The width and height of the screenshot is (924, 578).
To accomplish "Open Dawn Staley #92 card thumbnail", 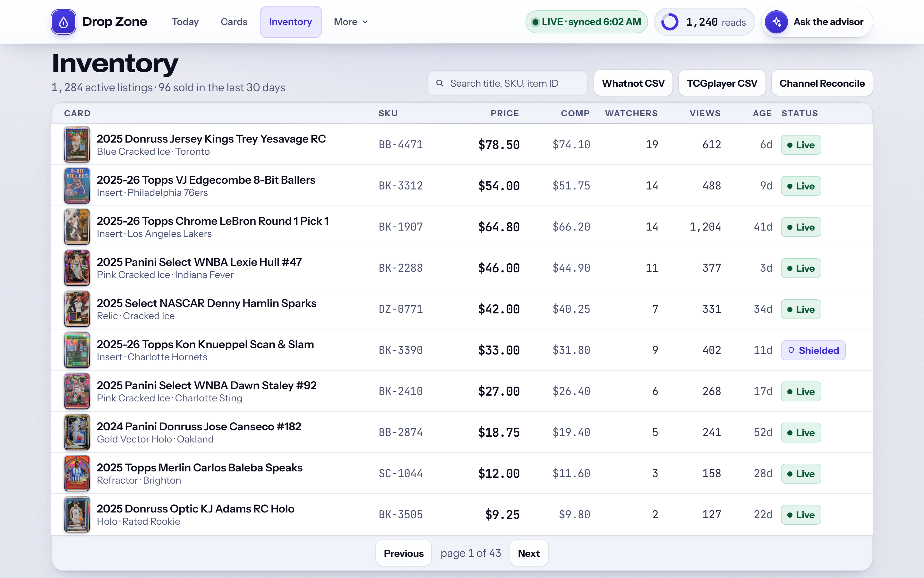I will tap(77, 391).
